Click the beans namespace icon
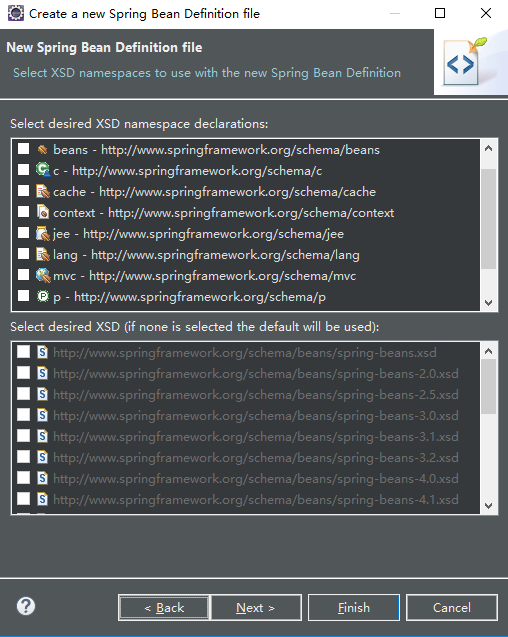508x637 pixels. click(x=42, y=150)
